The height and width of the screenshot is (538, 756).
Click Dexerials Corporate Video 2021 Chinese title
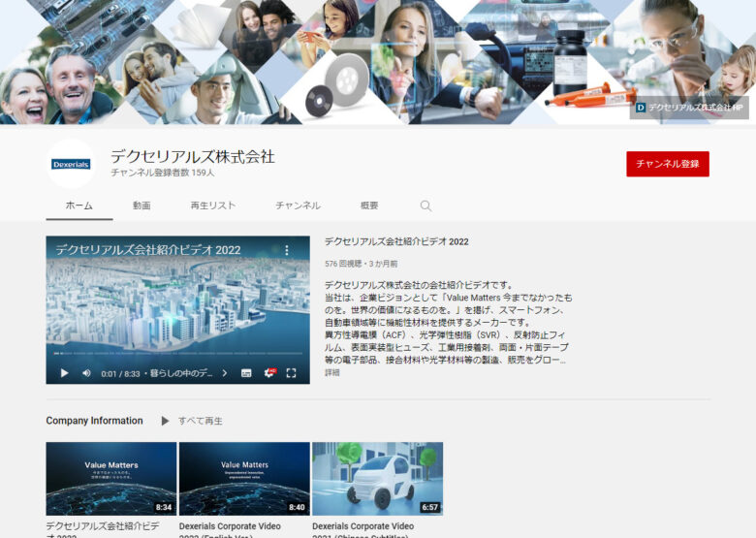click(363, 530)
